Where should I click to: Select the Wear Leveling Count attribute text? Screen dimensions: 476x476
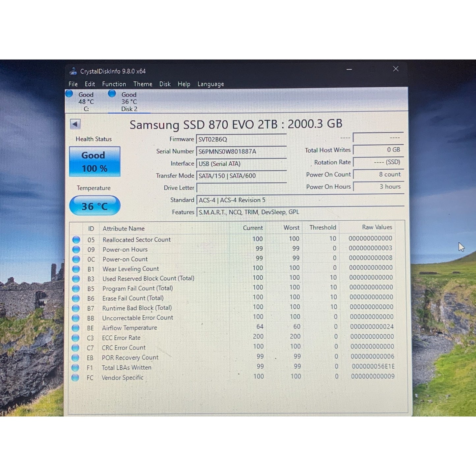pyautogui.click(x=130, y=269)
